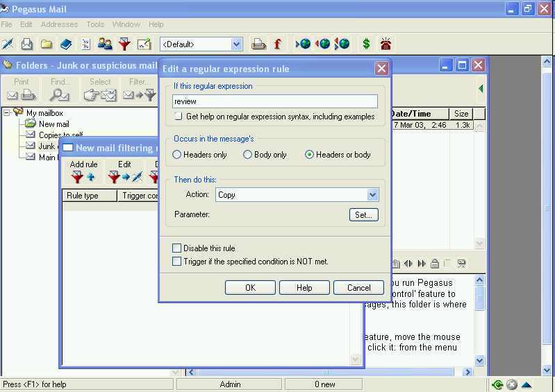Check the Disable this rule checkbox

pos(176,248)
